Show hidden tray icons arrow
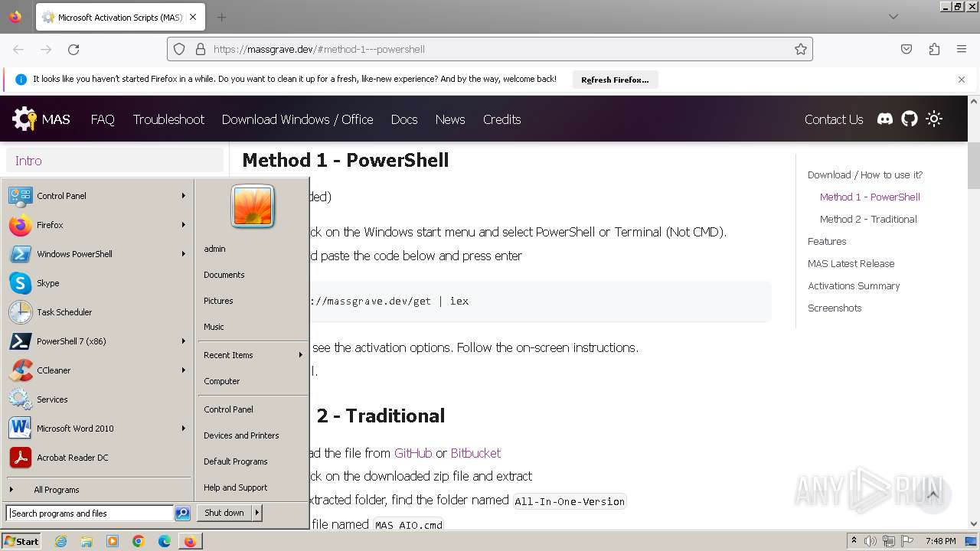This screenshot has height=551, width=980. [854, 541]
